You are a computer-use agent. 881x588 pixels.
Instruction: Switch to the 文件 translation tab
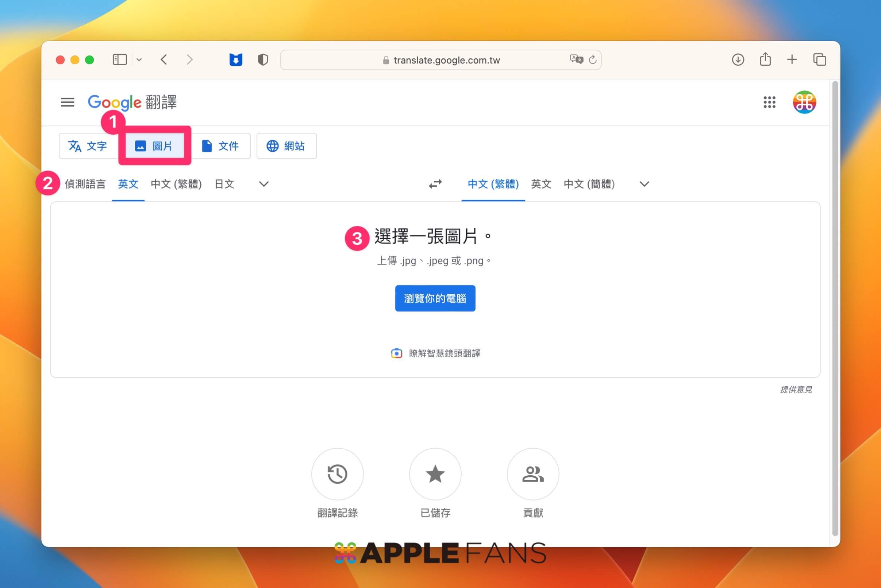[x=221, y=146]
